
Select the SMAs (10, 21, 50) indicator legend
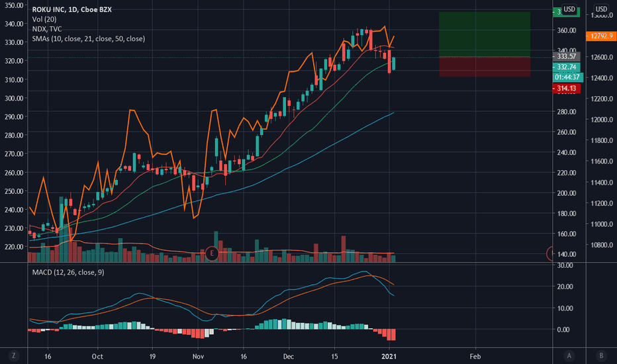click(x=89, y=38)
